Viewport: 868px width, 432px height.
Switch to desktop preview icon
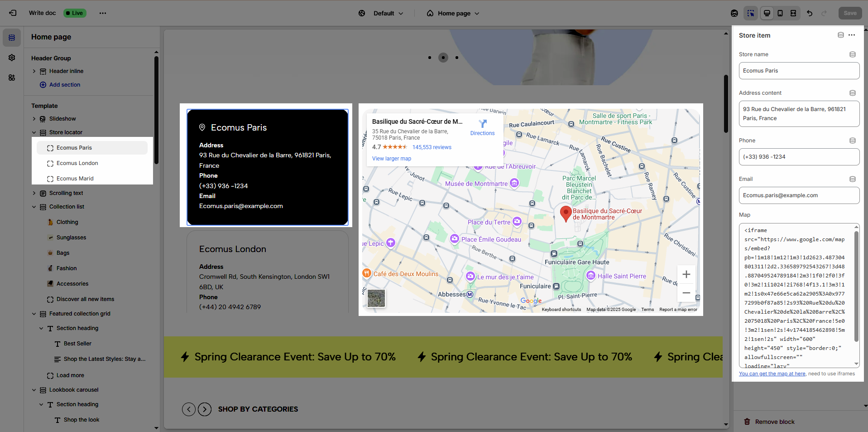(767, 13)
